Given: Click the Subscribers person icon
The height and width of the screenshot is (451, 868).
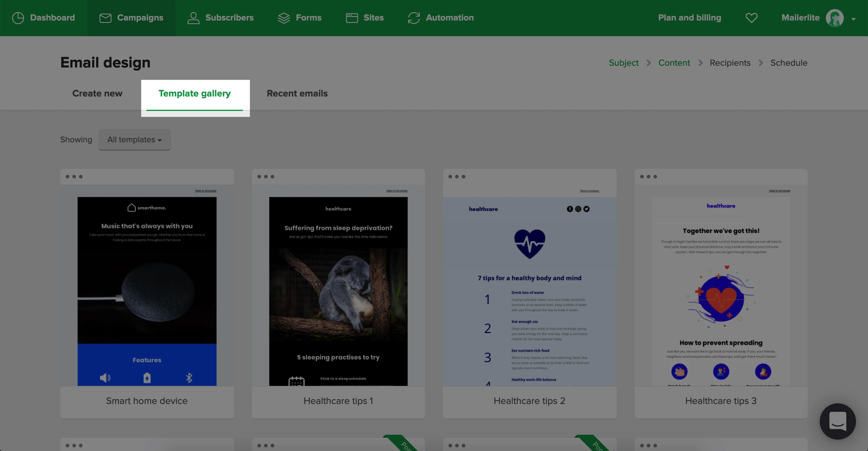Looking at the screenshot, I should click(193, 18).
